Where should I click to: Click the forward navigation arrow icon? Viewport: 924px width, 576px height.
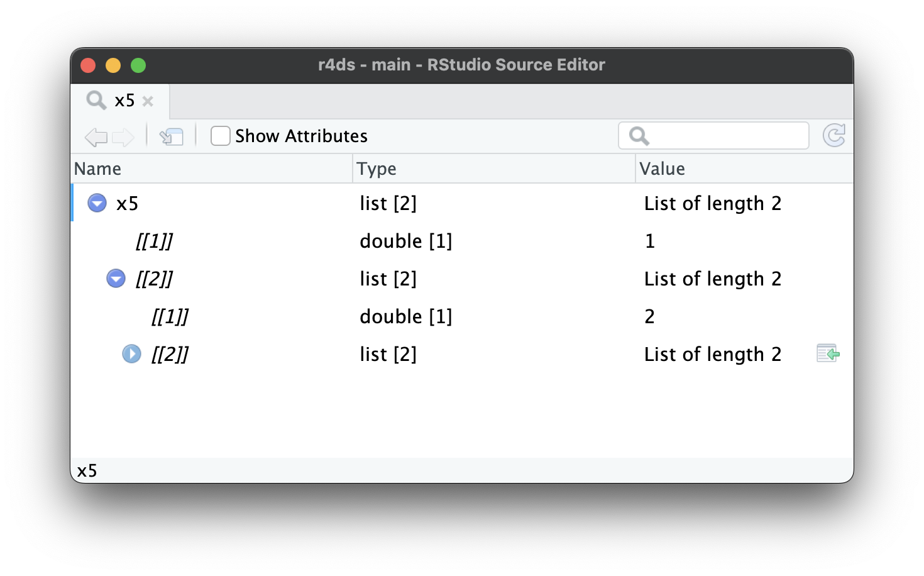tap(123, 136)
